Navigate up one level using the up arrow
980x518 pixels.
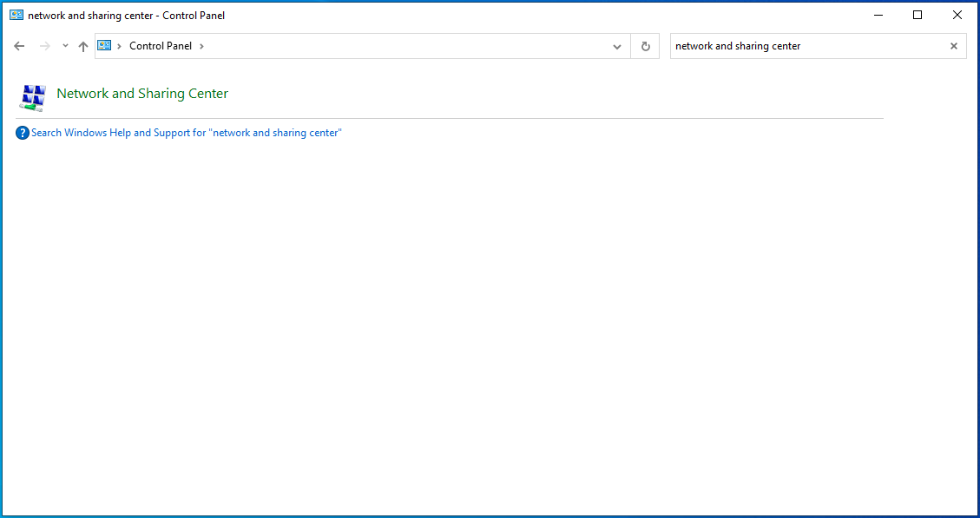(x=83, y=45)
